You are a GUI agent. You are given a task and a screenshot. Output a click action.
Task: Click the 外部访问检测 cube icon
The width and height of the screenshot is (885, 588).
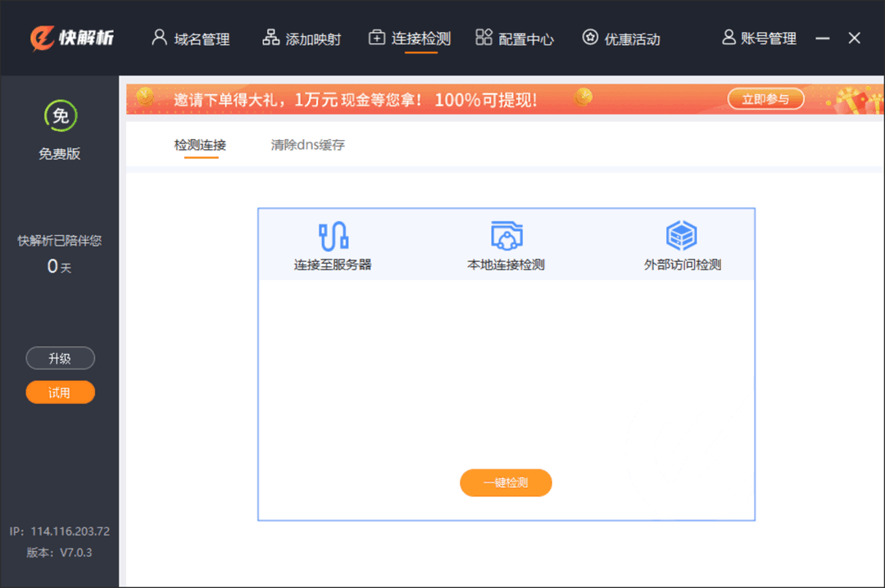coord(681,234)
